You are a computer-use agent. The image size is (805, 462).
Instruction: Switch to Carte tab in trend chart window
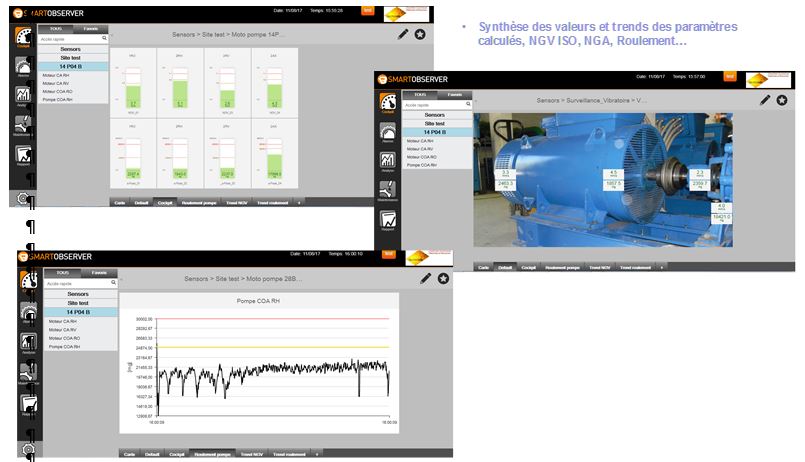point(129,454)
